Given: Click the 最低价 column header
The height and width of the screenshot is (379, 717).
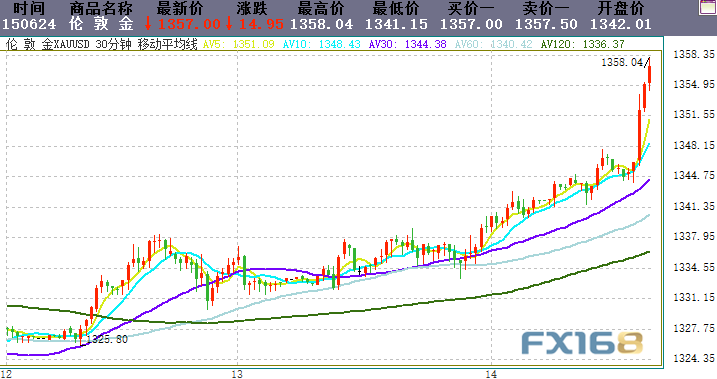Looking at the screenshot, I should (396, 8).
